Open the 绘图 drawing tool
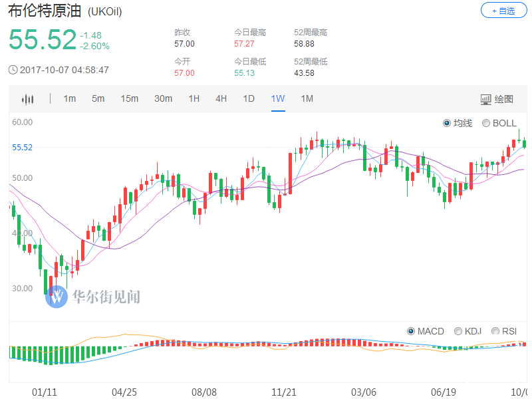 tap(497, 99)
